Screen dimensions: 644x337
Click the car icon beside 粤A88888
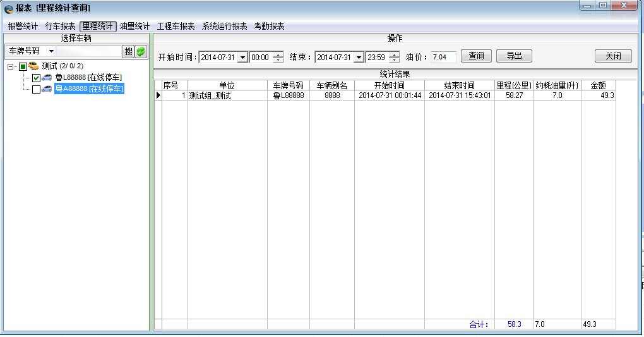coord(47,89)
